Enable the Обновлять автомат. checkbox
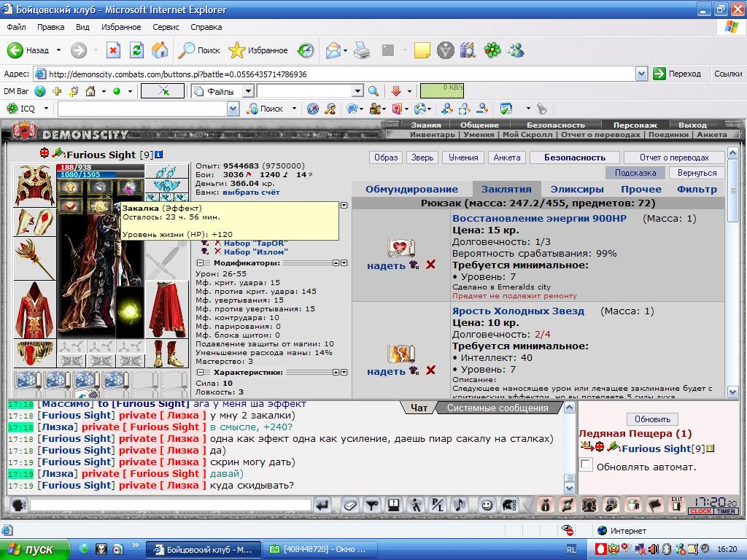The width and height of the screenshot is (747, 560). click(x=586, y=464)
